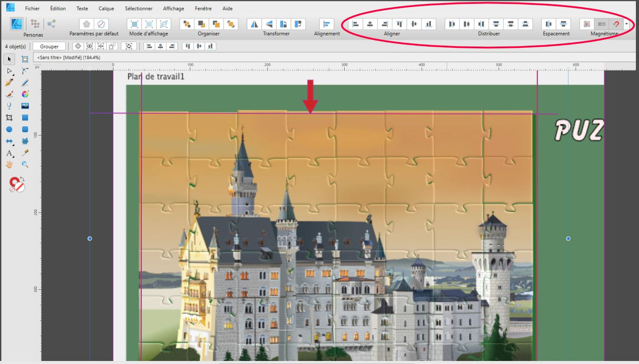The width and height of the screenshot is (639, 364).
Task: Toggle the Magnétisme magnet snapping button
Action: tap(617, 23)
